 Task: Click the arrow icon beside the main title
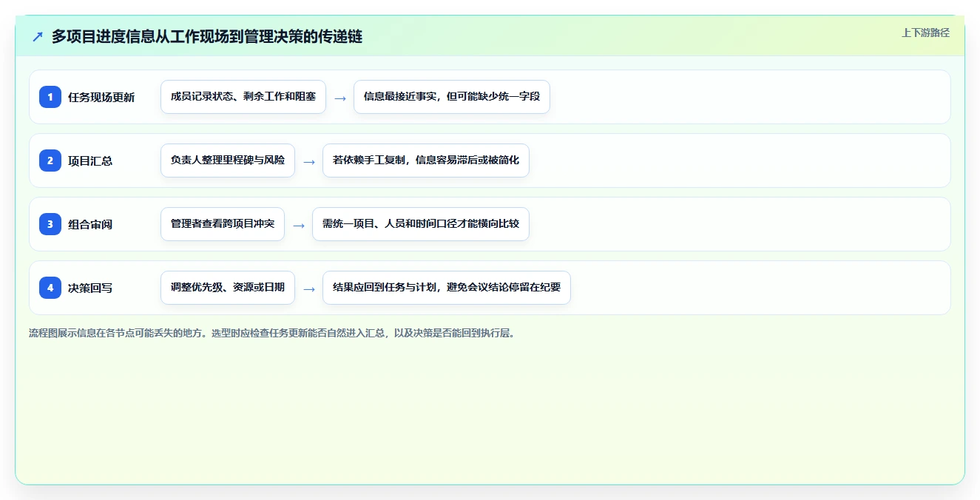pyautogui.click(x=38, y=36)
